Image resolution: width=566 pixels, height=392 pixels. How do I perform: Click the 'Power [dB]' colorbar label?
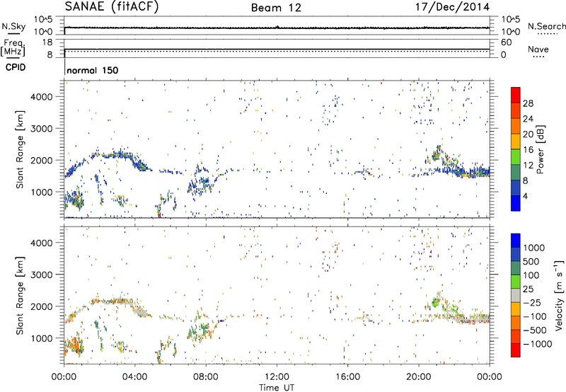pos(540,149)
